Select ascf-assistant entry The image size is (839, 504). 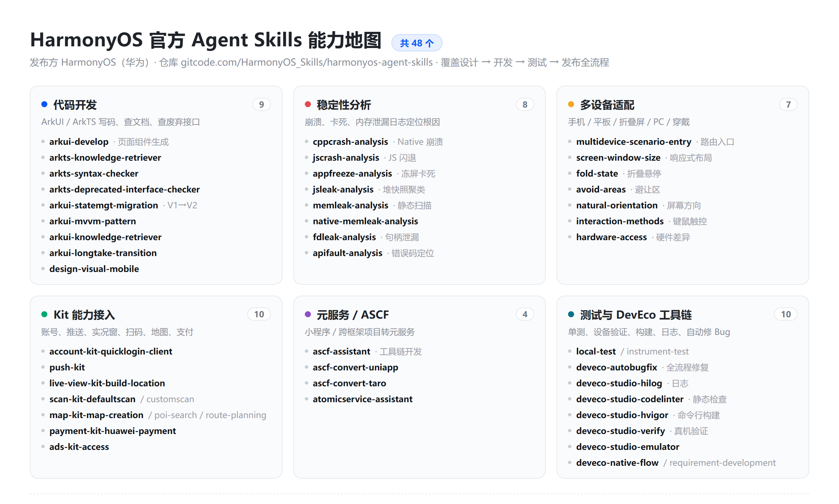341,351
